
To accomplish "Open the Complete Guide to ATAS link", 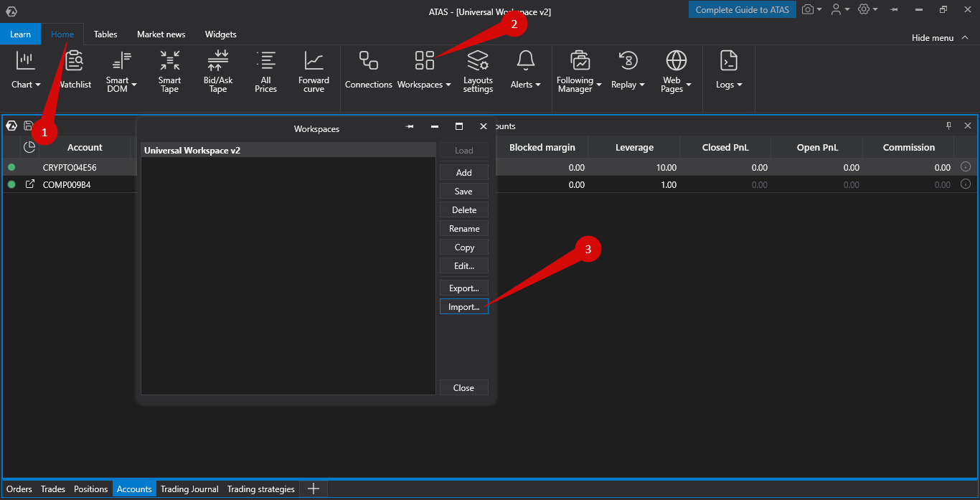I will pyautogui.click(x=743, y=10).
